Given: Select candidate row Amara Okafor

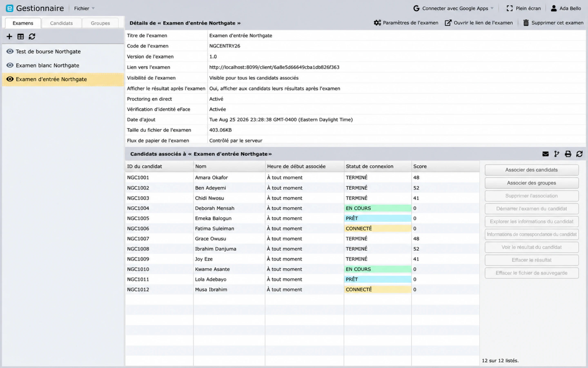Looking at the screenshot, I should point(302,177).
